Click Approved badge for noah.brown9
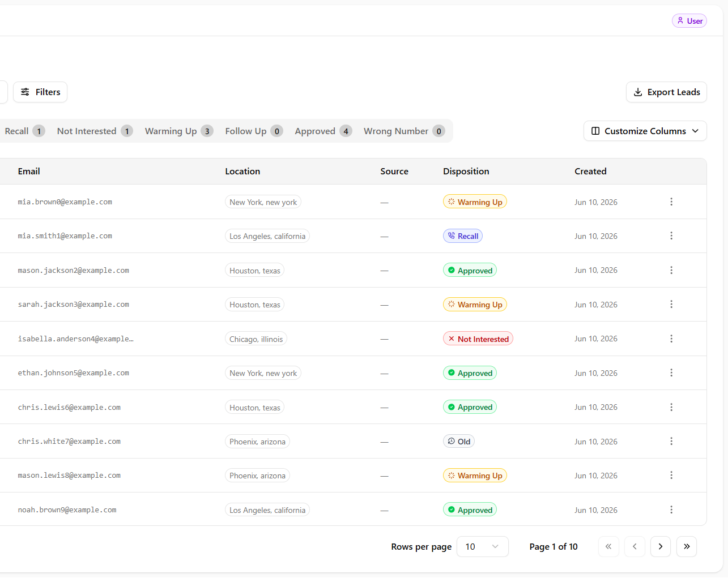The width and height of the screenshot is (728, 578). 470,510
